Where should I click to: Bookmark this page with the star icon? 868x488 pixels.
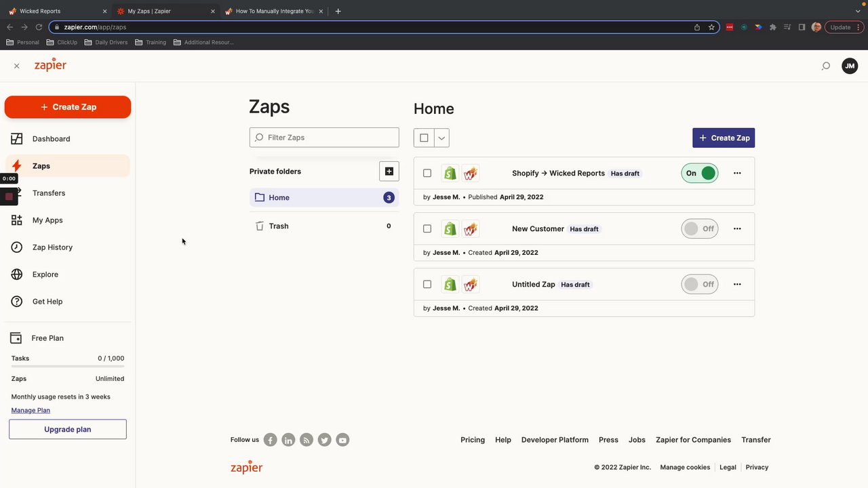[x=711, y=27]
